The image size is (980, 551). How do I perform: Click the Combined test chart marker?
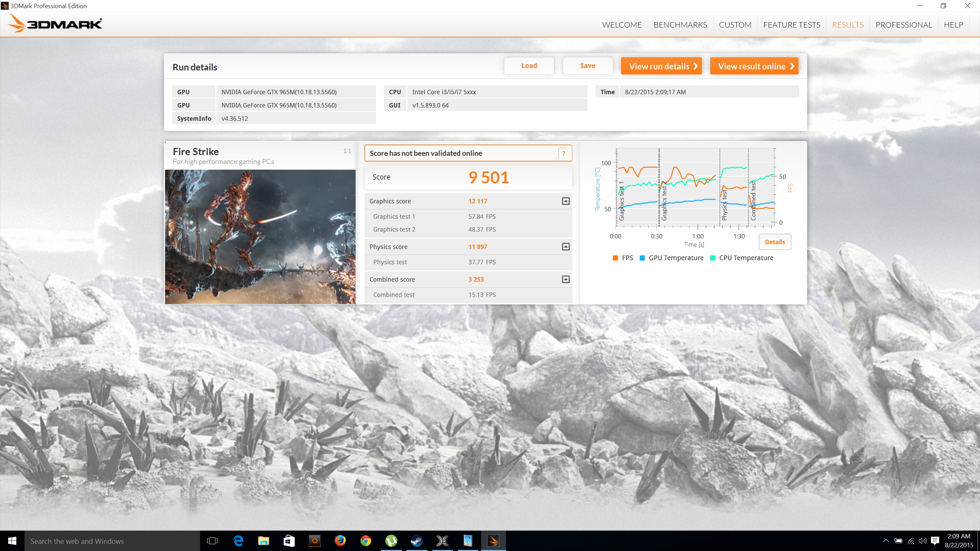click(753, 201)
